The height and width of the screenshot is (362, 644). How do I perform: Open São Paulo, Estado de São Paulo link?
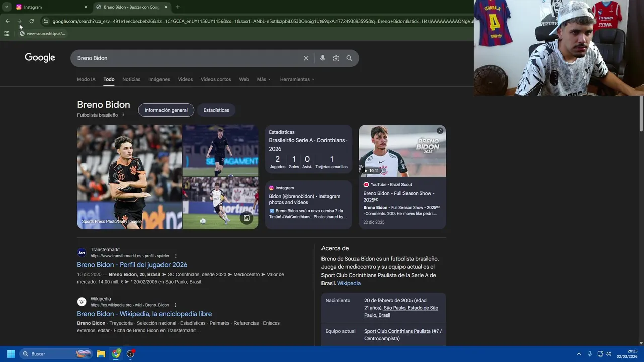click(x=401, y=311)
